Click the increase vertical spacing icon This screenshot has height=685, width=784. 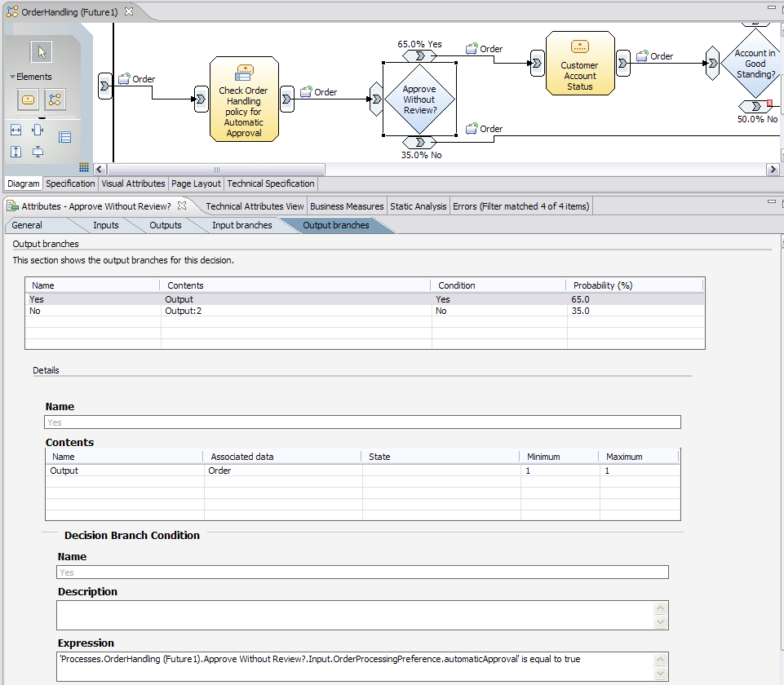16,152
